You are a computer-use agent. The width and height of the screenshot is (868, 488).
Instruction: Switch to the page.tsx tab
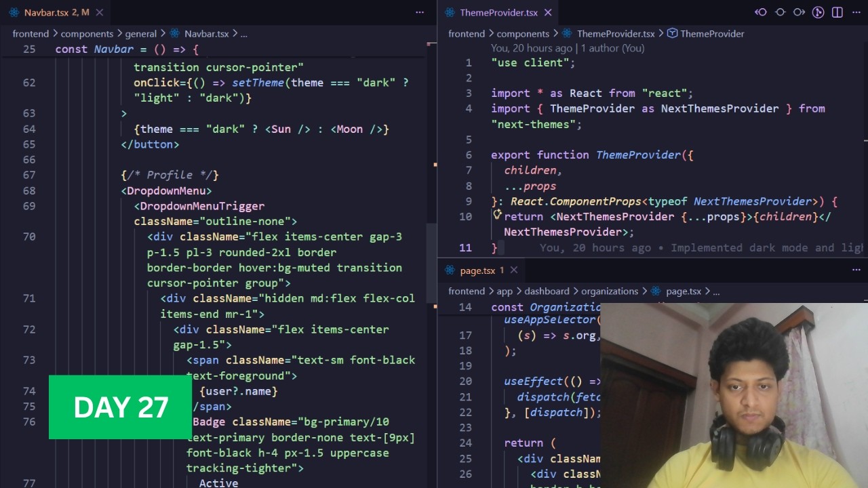click(x=481, y=270)
